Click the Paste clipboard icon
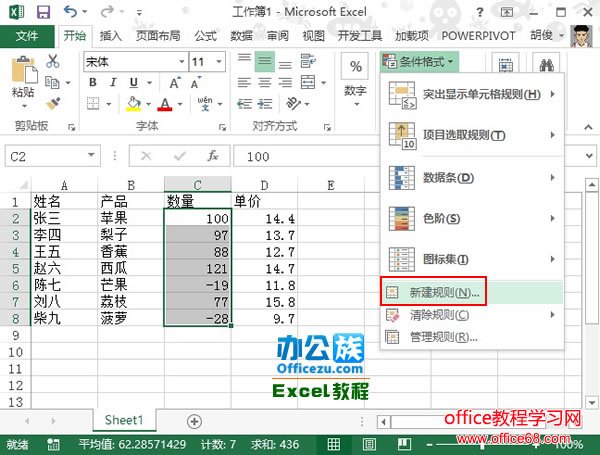Image resolution: width=600 pixels, height=455 pixels. click(x=24, y=70)
